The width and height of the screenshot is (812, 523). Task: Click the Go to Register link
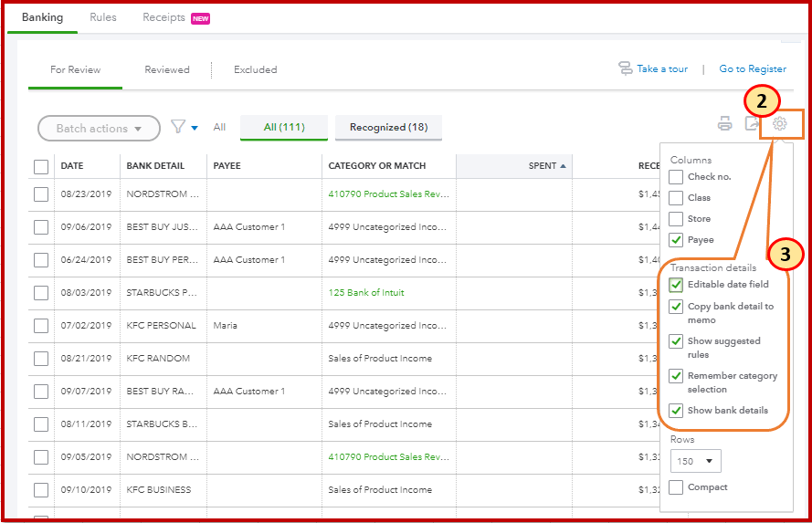pyautogui.click(x=753, y=68)
